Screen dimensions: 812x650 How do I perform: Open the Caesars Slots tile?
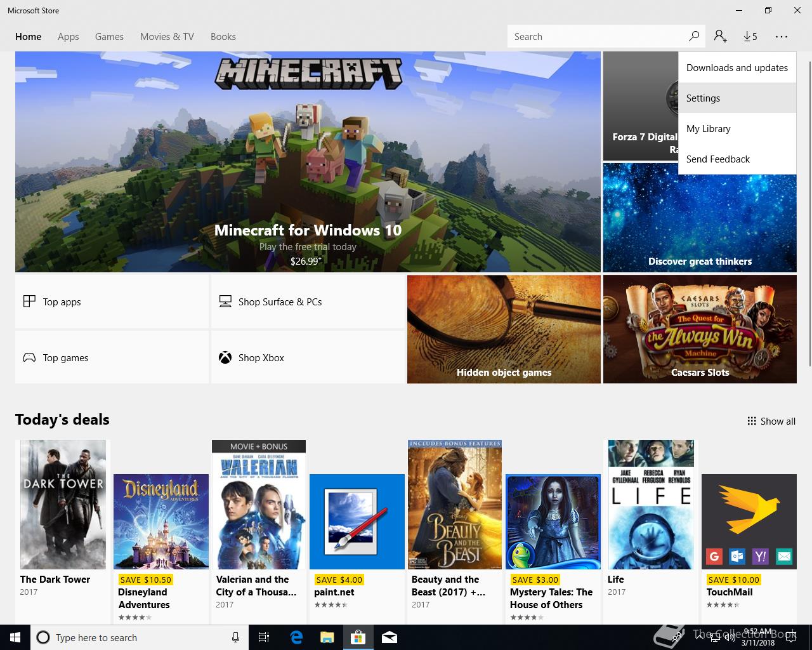coord(700,329)
